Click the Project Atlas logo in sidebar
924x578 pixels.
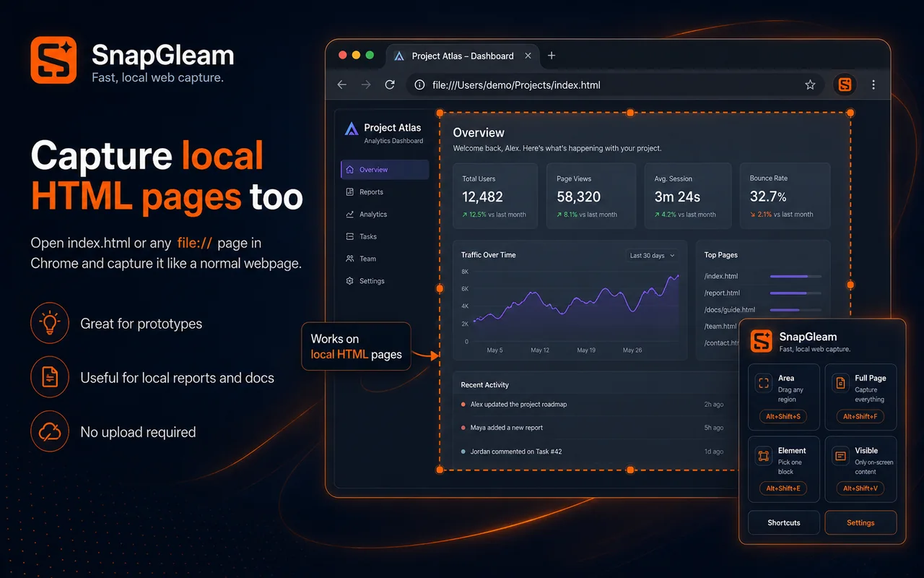(x=352, y=129)
